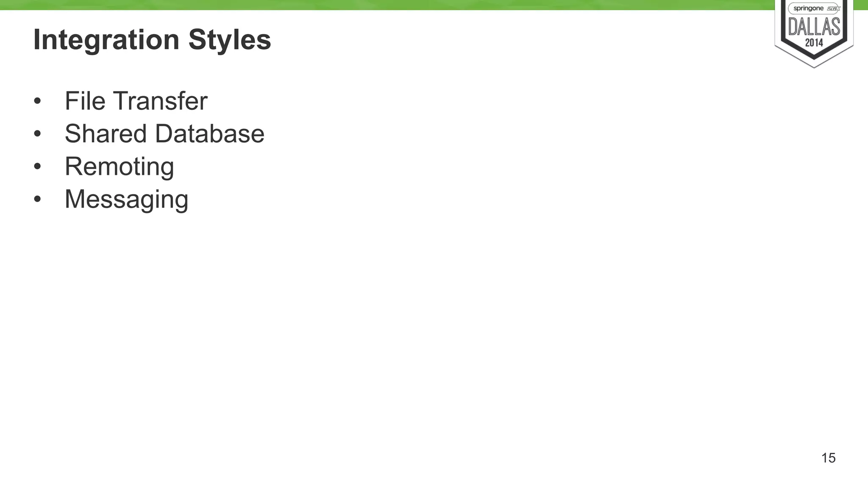Click the word Database in second bullet

pos(210,133)
